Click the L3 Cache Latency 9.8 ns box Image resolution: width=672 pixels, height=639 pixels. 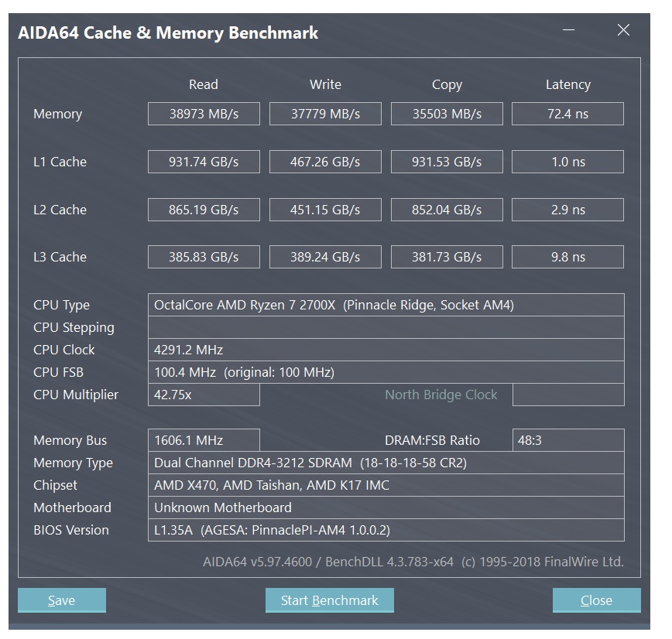click(567, 257)
